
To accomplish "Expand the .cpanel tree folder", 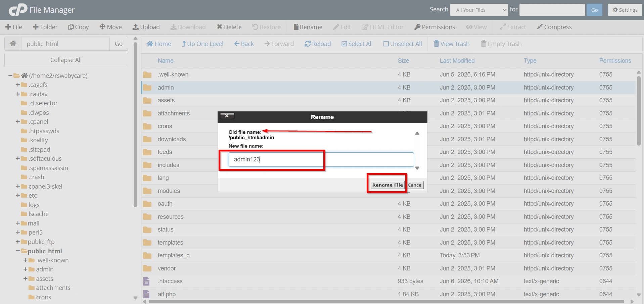I will click(x=18, y=121).
